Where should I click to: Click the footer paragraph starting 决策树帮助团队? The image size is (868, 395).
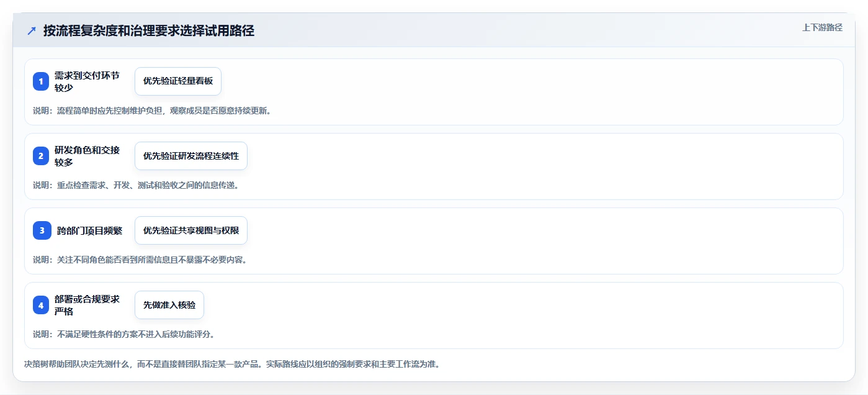pos(232,365)
